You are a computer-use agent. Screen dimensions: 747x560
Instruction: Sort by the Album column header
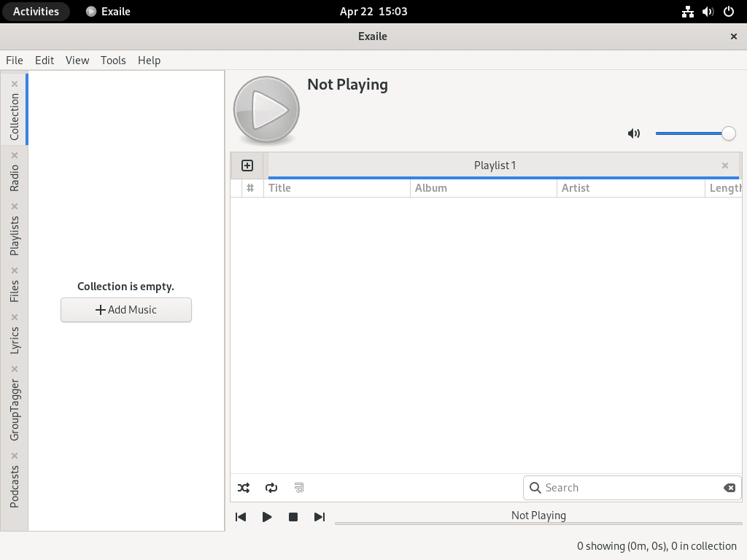click(x=484, y=188)
